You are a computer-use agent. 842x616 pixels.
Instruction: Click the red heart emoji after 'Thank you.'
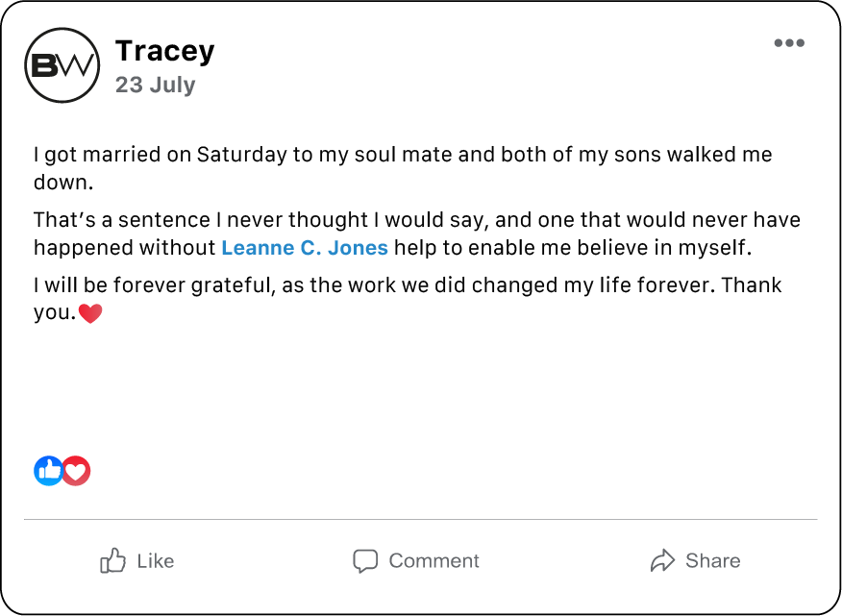point(89,313)
